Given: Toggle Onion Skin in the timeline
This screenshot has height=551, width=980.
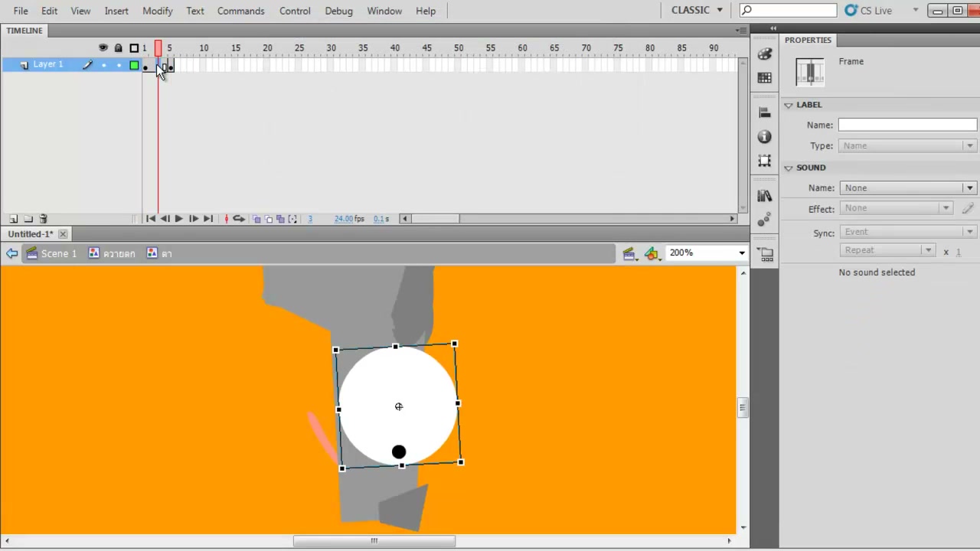Looking at the screenshot, I should [256, 219].
